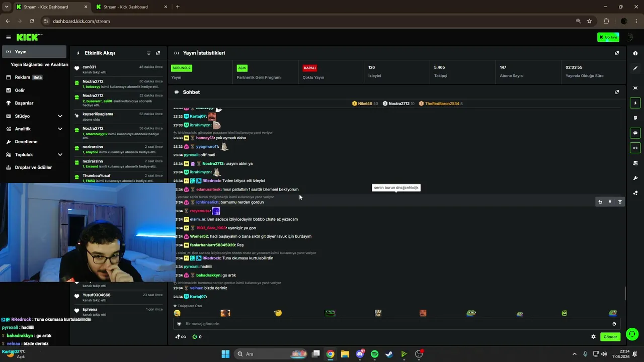
Task: Open the info icon in the right sidebar
Action: [x=635, y=53]
